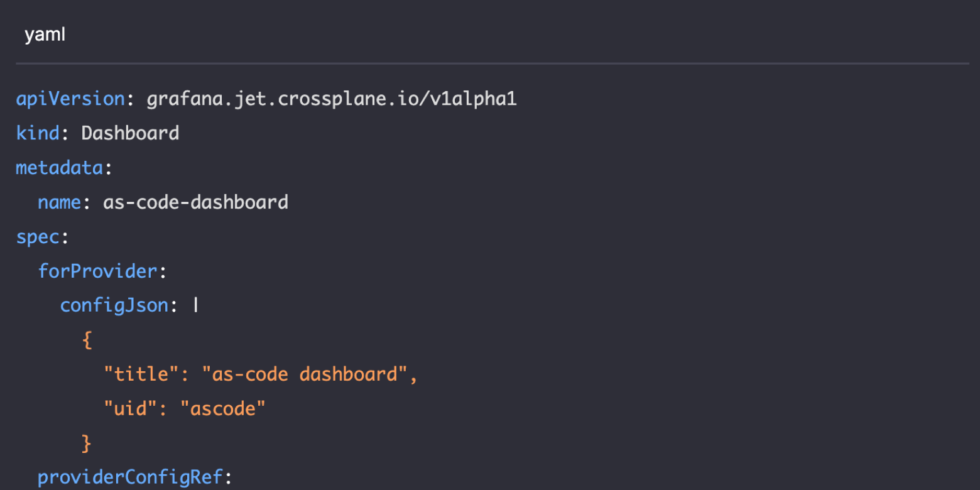
Task: Click the grafana.jet.crossplane.io/v1alpha1 value
Action: (x=331, y=99)
